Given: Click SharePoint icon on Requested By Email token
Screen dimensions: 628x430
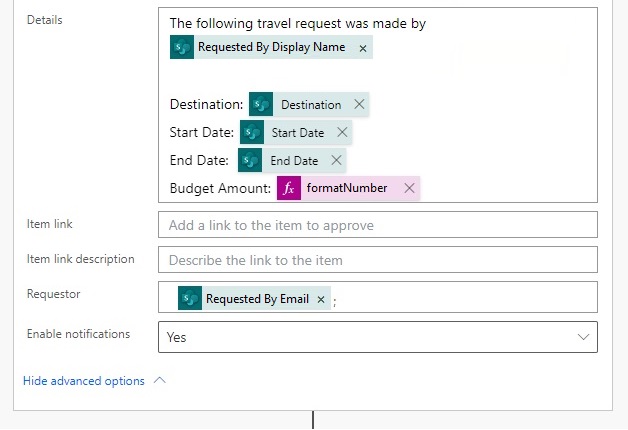Looking at the screenshot, I should [190, 298].
